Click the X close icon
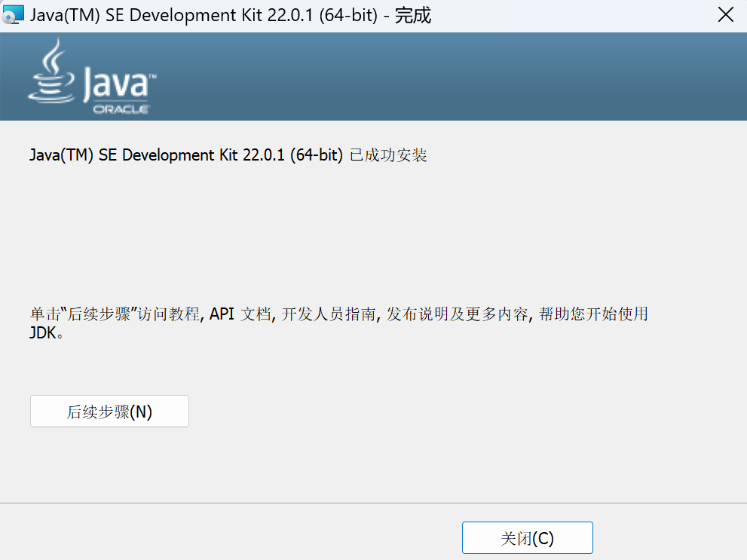The width and height of the screenshot is (747, 560). (x=725, y=14)
